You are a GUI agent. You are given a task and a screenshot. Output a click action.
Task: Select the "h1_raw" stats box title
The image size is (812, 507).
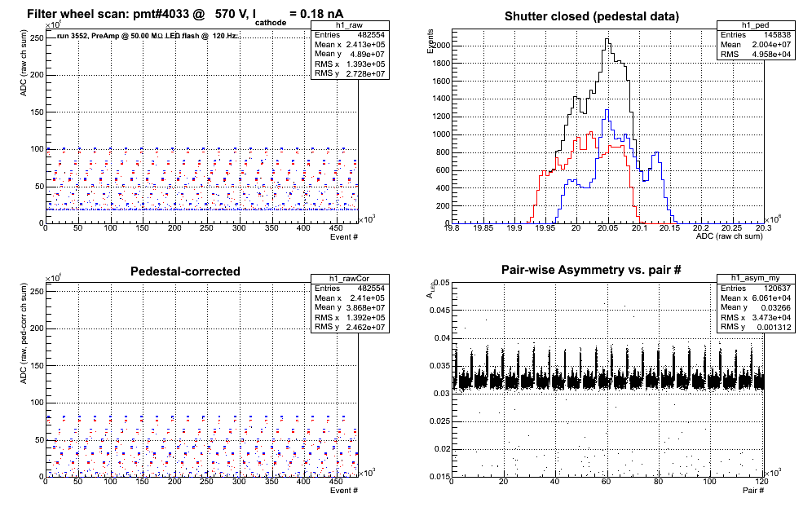click(350, 25)
